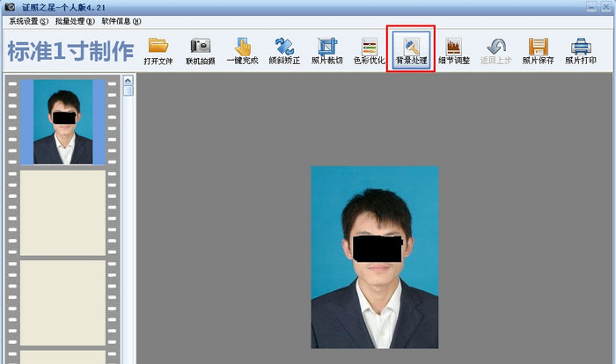Print photo with 照片打印 icon
This screenshot has width=616, height=364.
581,51
